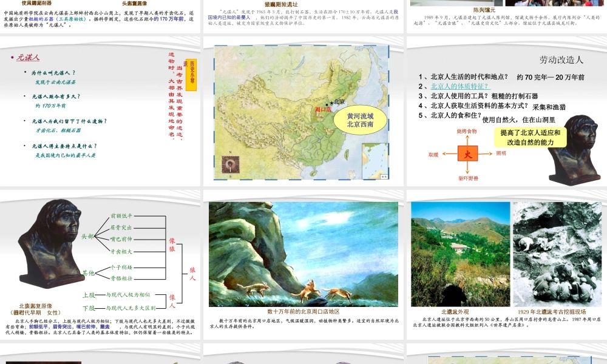Select the 烧烤食物 label above fire box

(467, 131)
